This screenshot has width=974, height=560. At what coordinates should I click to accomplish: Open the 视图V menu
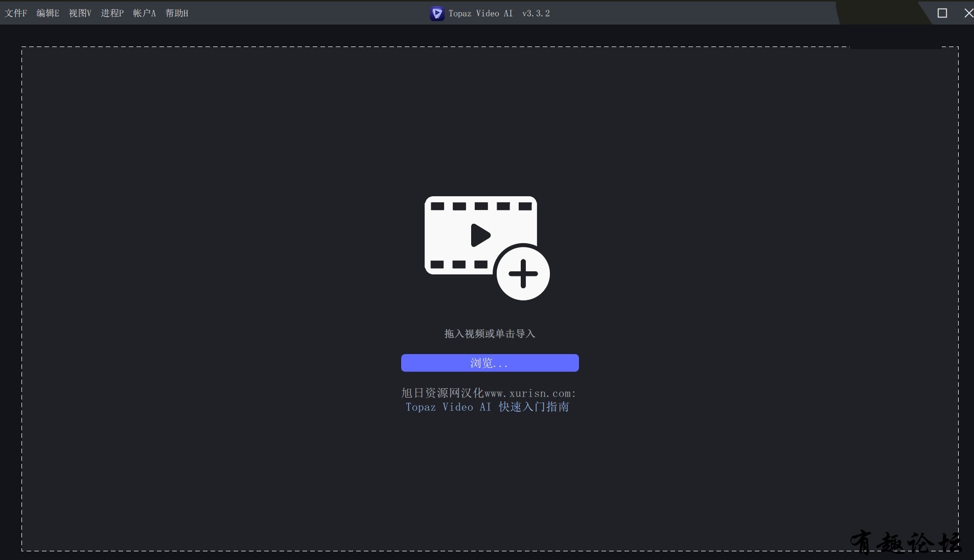80,13
